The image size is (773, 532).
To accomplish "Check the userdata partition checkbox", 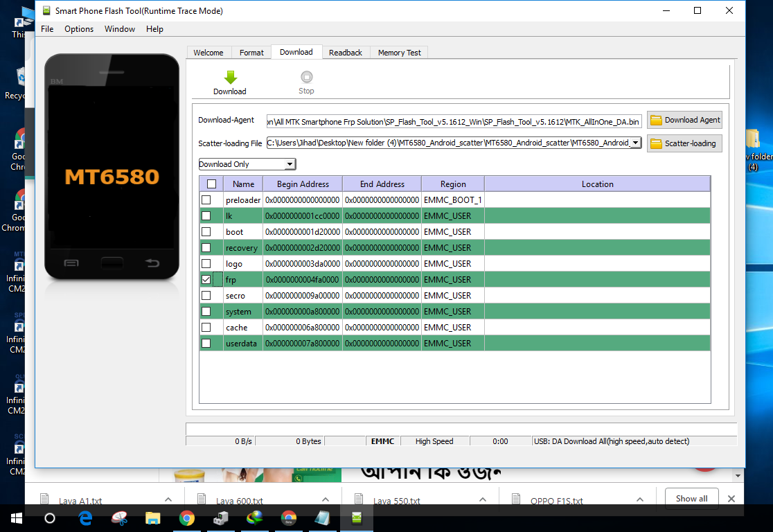I will pos(206,343).
